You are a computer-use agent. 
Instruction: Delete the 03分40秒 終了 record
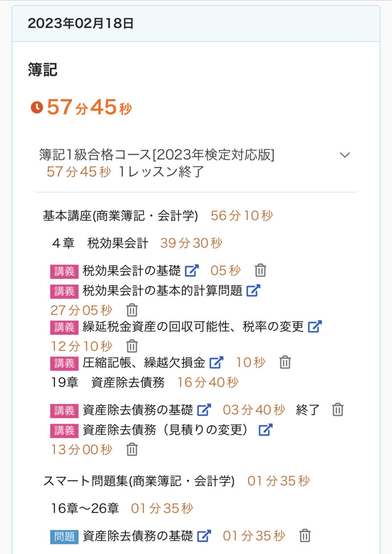click(338, 410)
